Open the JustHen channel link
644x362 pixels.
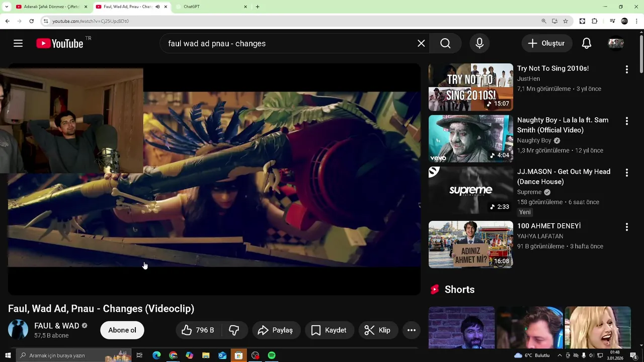pos(528,79)
